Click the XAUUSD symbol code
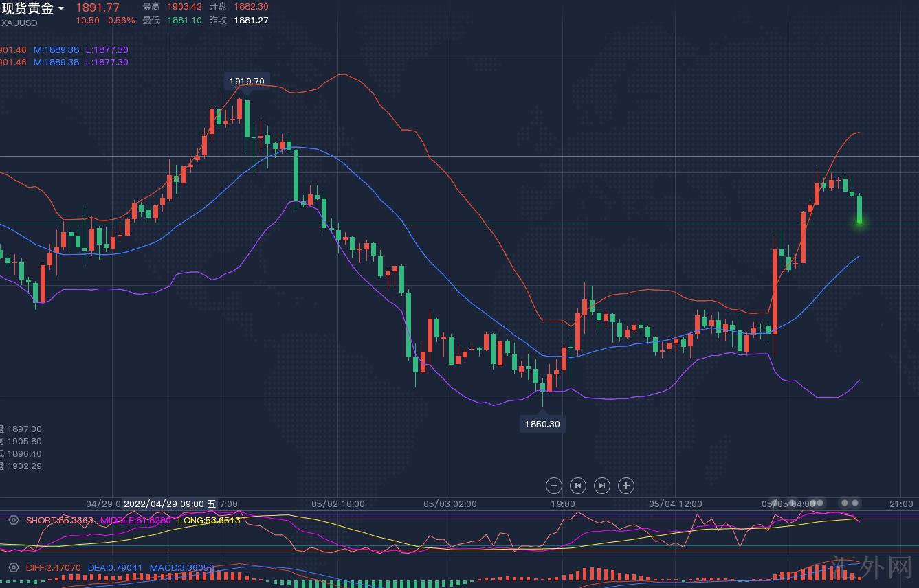The height and width of the screenshot is (588, 919). (19, 23)
